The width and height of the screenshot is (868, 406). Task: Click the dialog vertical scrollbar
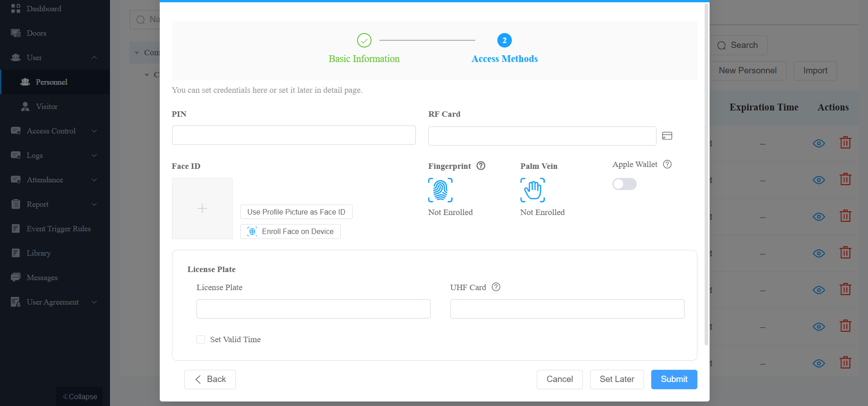pyautogui.click(x=706, y=175)
